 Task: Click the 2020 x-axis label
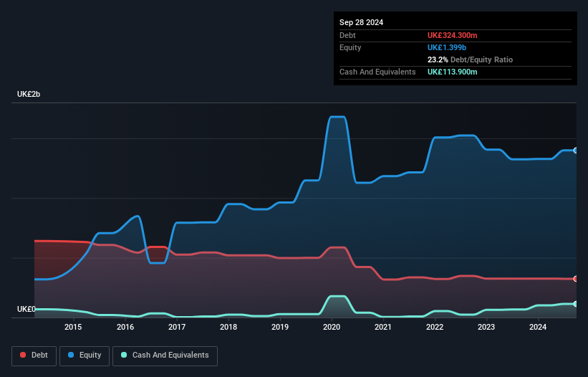[x=332, y=327]
